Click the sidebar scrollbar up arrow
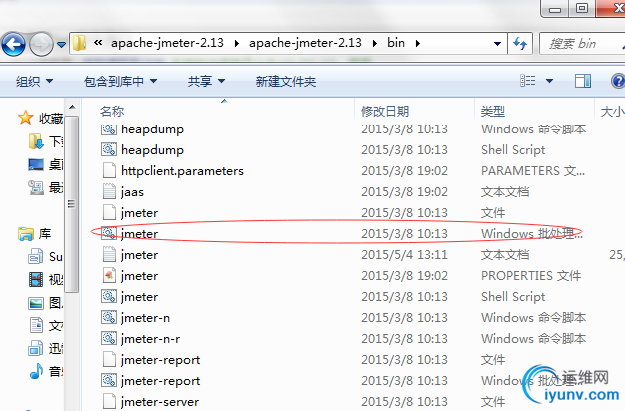The height and width of the screenshot is (411, 625). (x=72, y=107)
